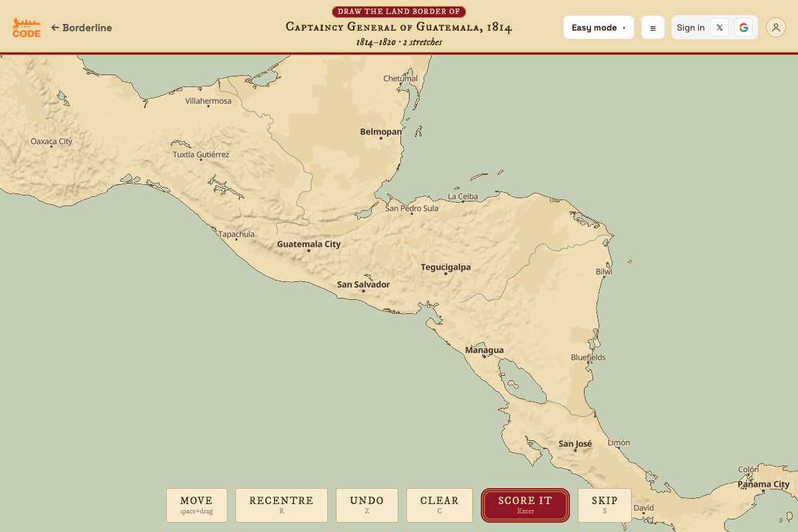
Task: Click the '1814–1820 · 2 stretches' subtitle
Action: tap(399, 42)
